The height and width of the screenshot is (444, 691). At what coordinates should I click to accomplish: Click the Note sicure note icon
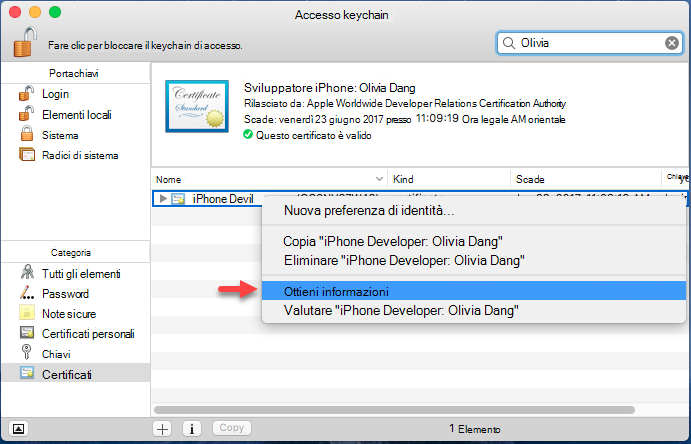click(27, 312)
